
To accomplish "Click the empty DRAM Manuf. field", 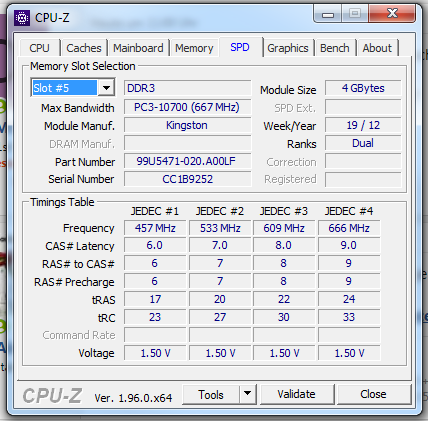I will point(187,143).
